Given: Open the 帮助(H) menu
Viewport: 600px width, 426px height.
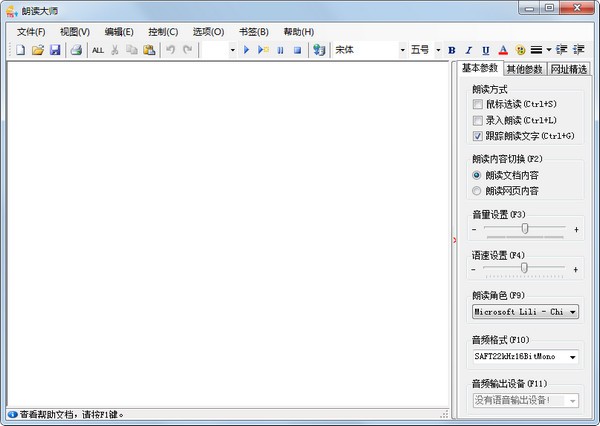Looking at the screenshot, I should tap(299, 32).
